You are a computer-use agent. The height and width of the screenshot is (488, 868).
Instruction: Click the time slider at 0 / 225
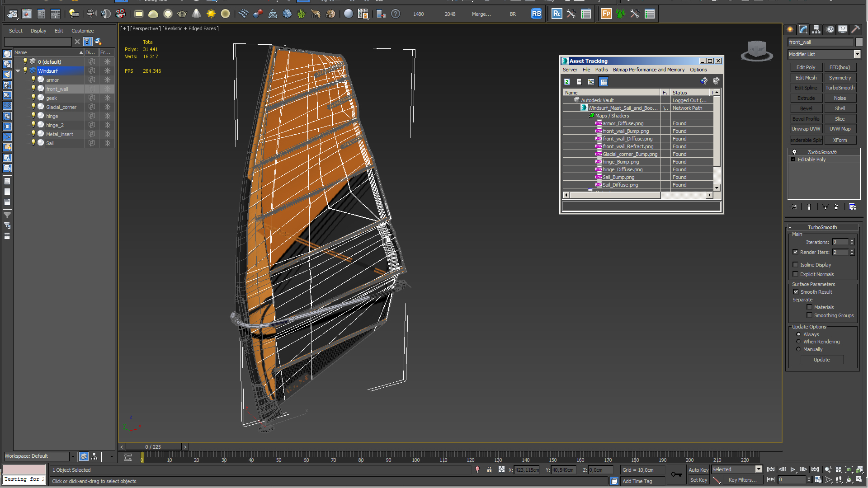click(x=153, y=446)
